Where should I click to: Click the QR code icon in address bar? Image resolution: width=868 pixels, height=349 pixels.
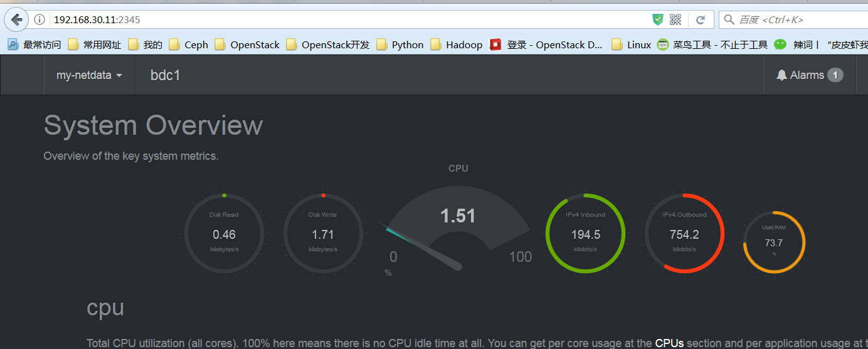click(x=675, y=19)
